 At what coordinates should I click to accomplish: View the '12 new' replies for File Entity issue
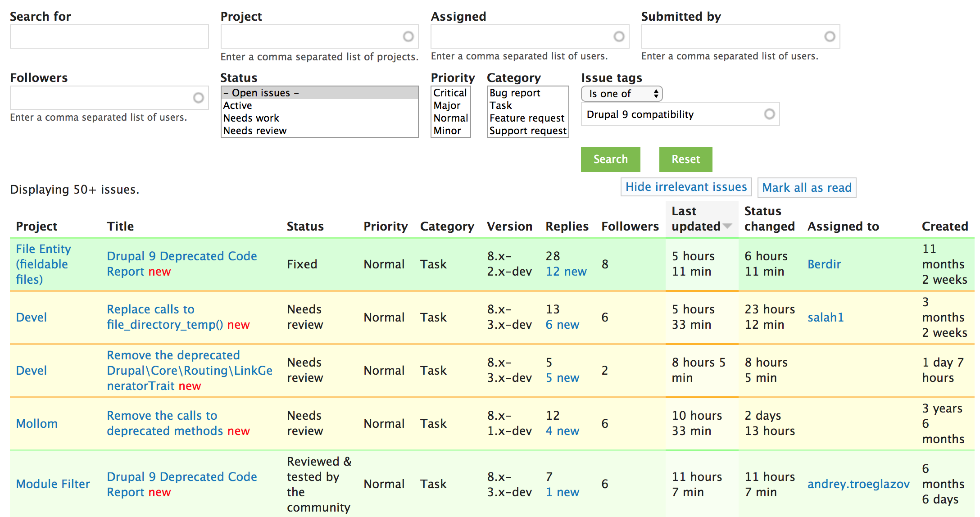[x=566, y=271]
